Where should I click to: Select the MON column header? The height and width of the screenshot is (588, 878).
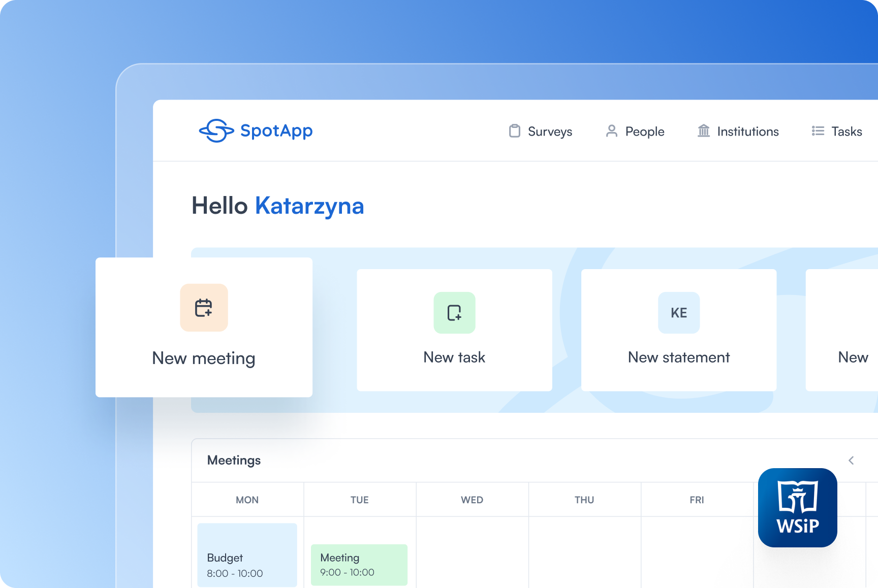(x=247, y=500)
